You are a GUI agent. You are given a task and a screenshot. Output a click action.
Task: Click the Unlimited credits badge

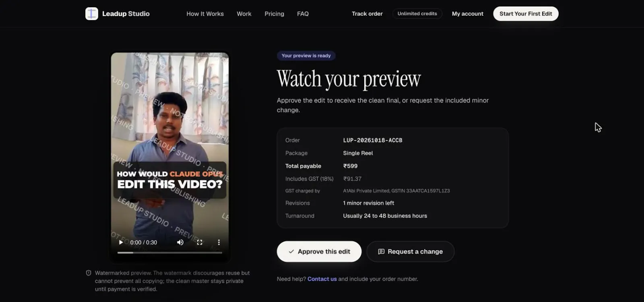click(417, 14)
